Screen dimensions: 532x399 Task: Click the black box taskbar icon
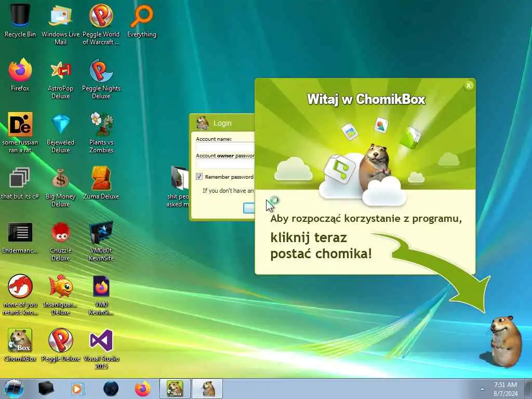click(46, 389)
